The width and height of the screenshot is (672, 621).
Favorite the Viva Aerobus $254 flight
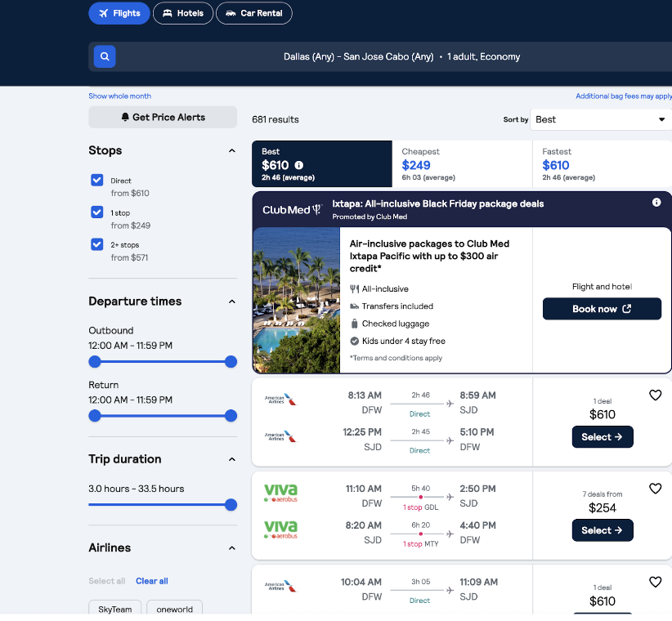point(656,489)
